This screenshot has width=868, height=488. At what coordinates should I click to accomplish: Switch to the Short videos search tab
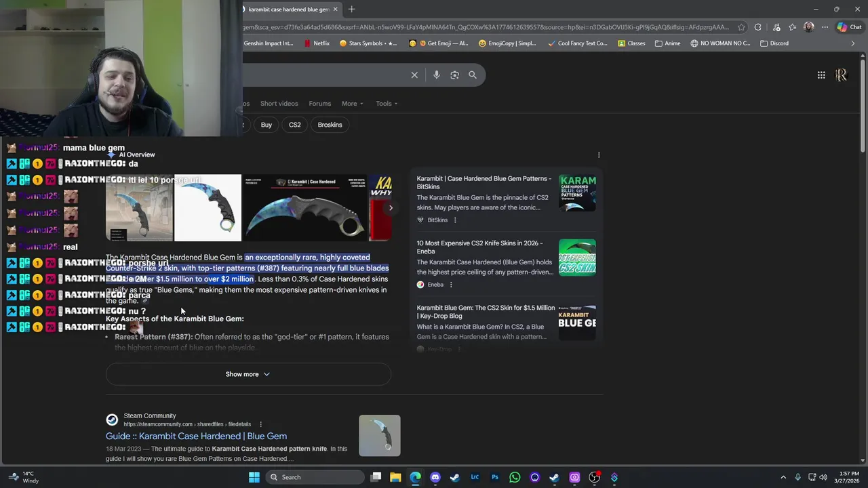tap(279, 104)
